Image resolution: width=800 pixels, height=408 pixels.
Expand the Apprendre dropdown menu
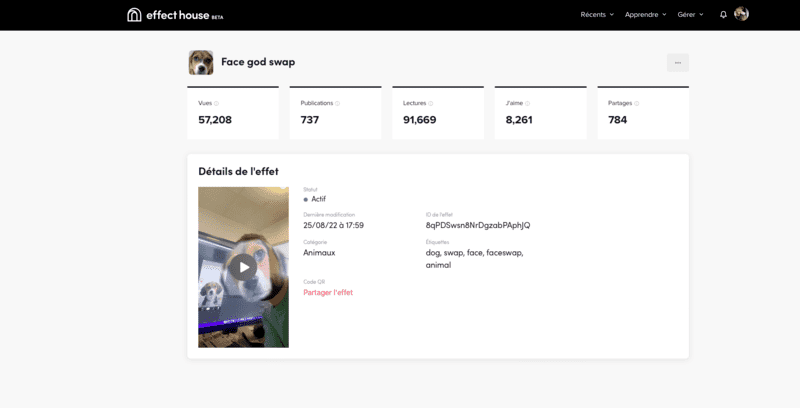[x=645, y=15]
